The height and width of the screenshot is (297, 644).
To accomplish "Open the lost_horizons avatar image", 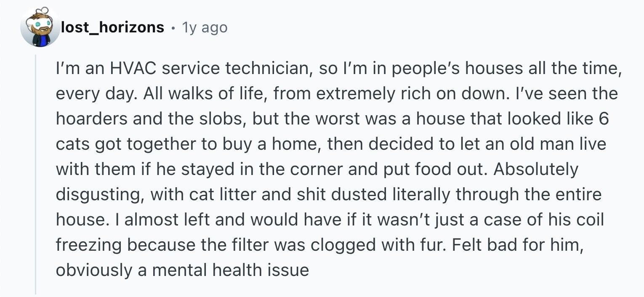I will pos(40,27).
